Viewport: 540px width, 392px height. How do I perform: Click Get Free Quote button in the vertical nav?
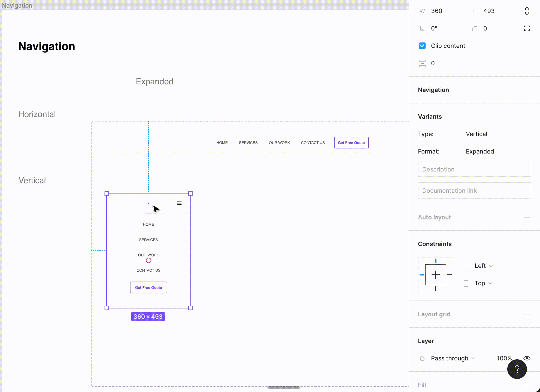click(148, 287)
